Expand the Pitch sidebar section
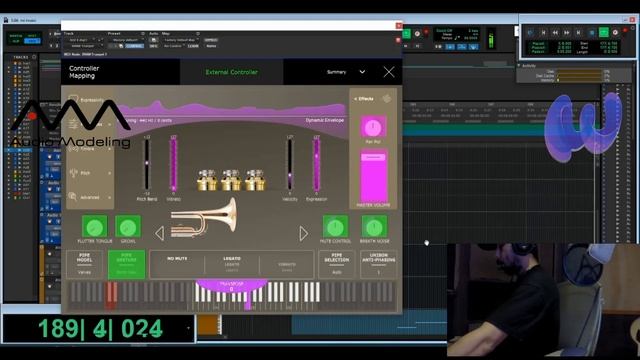The image size is (640, 360). click(x=89, y=173)
